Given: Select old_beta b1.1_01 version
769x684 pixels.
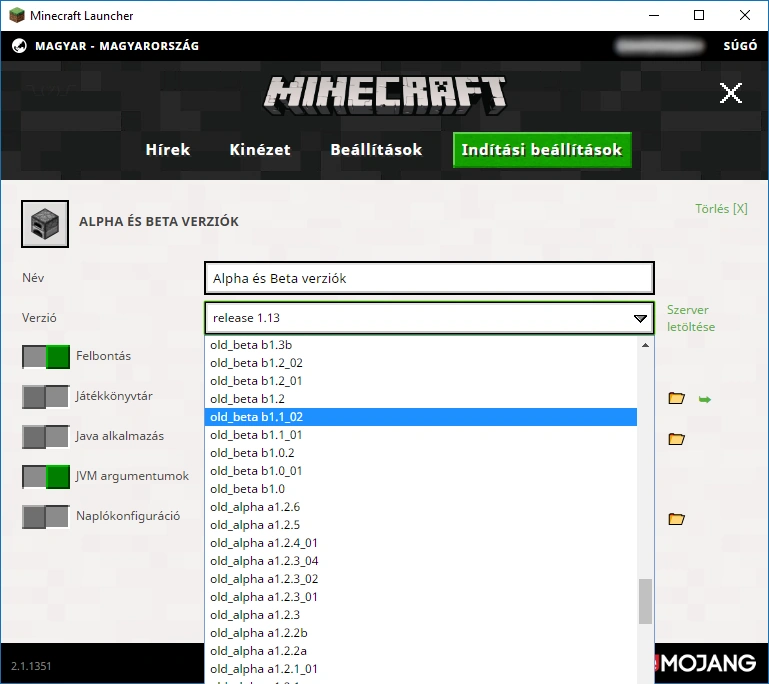Looking at the screenshot, I should (x=421, y=435).
